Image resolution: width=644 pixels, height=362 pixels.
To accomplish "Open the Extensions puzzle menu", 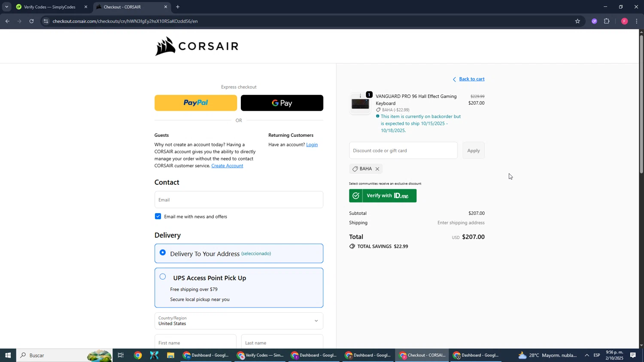I will pyautogui.click(x=607, y=21).
